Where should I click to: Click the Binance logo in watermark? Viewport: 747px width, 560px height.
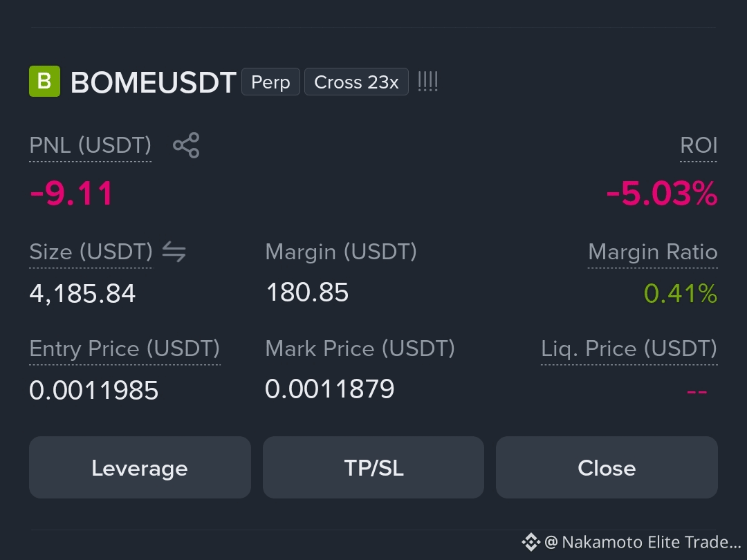[531, 542]
